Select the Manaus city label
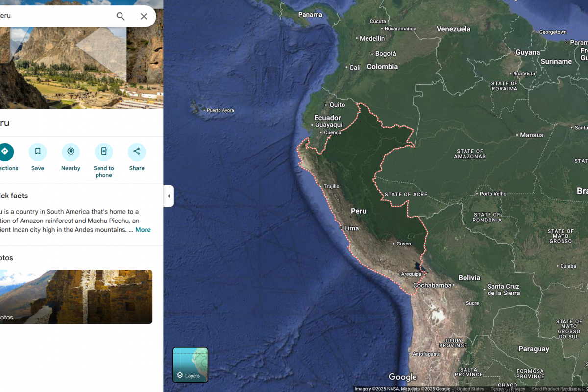This screenshot has width=588, height=392. click(x=532, y=135)
